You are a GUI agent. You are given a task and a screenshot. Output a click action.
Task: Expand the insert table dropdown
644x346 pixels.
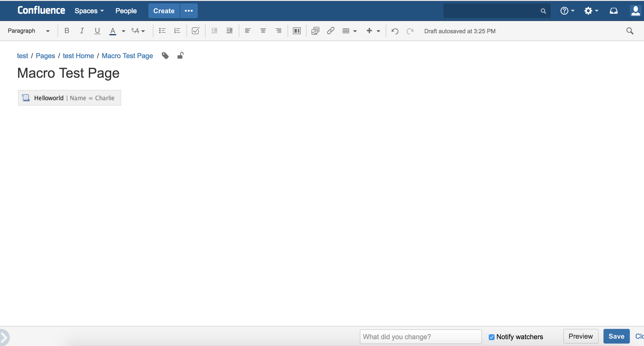[x=354, y=31]
